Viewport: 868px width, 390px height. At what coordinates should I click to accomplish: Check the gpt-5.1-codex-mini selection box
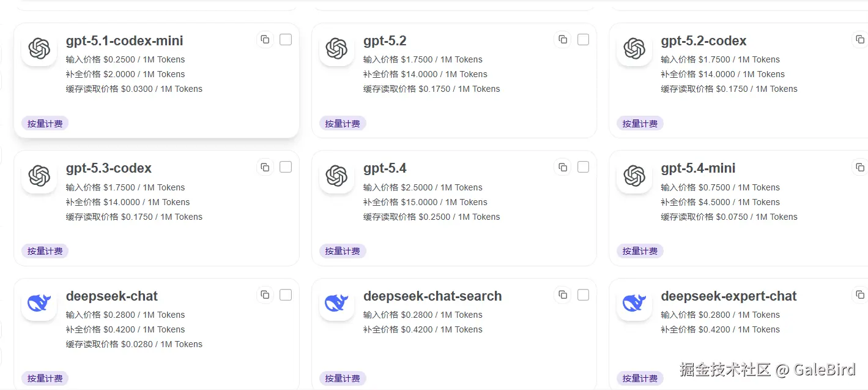tap(286, 40)
